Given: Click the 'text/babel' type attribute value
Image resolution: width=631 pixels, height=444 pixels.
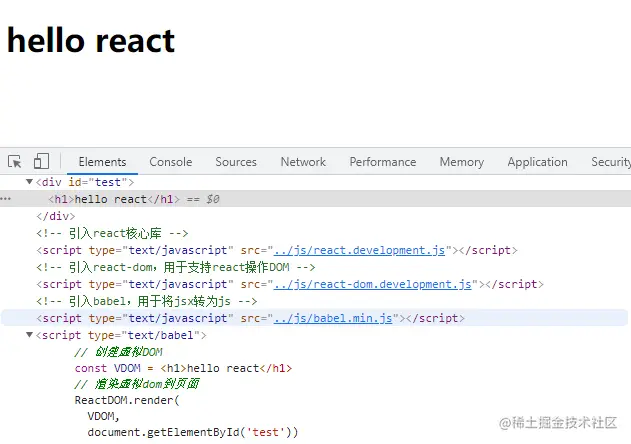Looking at the screenshot, I should point(160,335).
